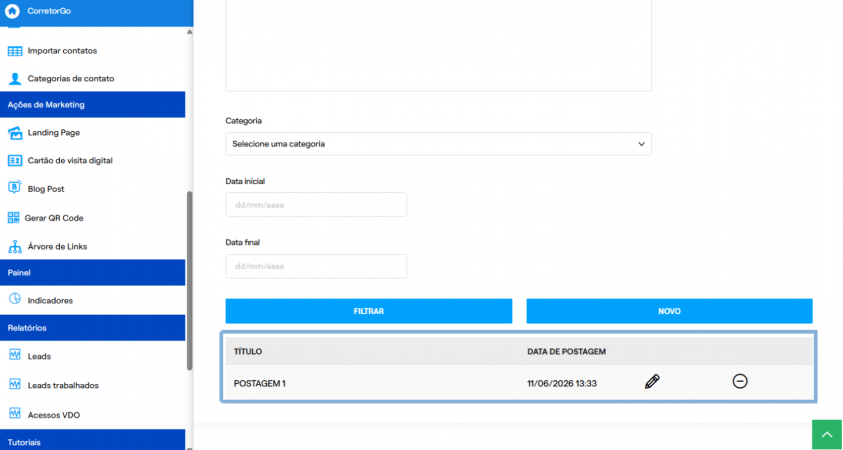Click the DATA DE POSTAGEM column header
This screenshot has width=843, height=450.
coord(567,352)
